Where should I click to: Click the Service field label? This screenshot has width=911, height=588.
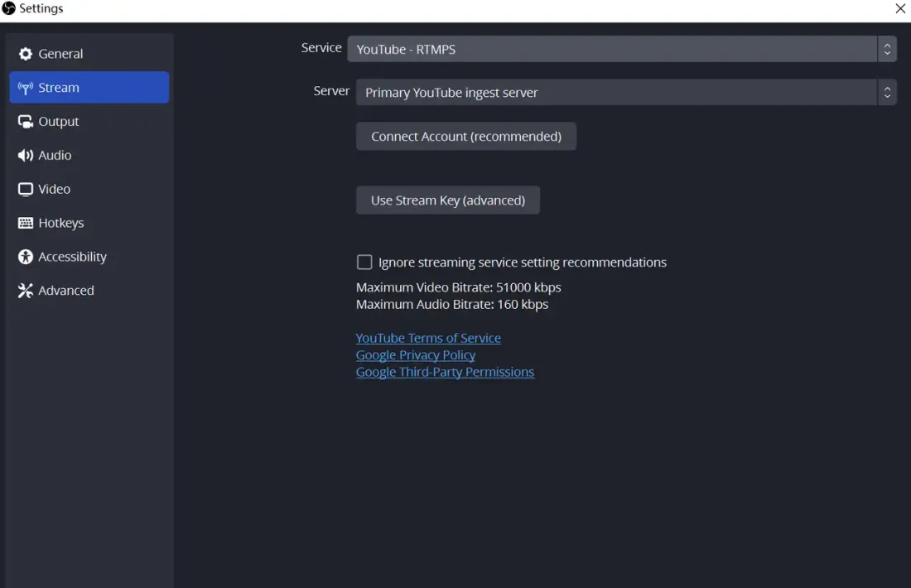(x=321, y=48)
